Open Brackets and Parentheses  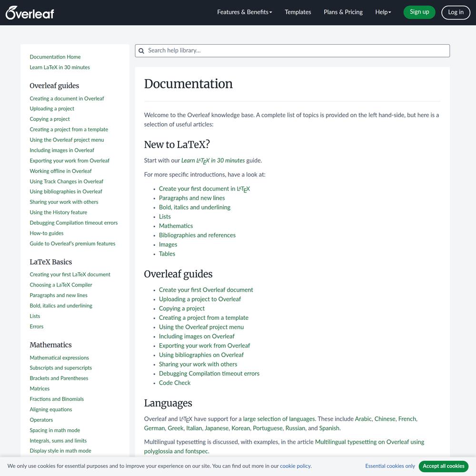(59, 378)
